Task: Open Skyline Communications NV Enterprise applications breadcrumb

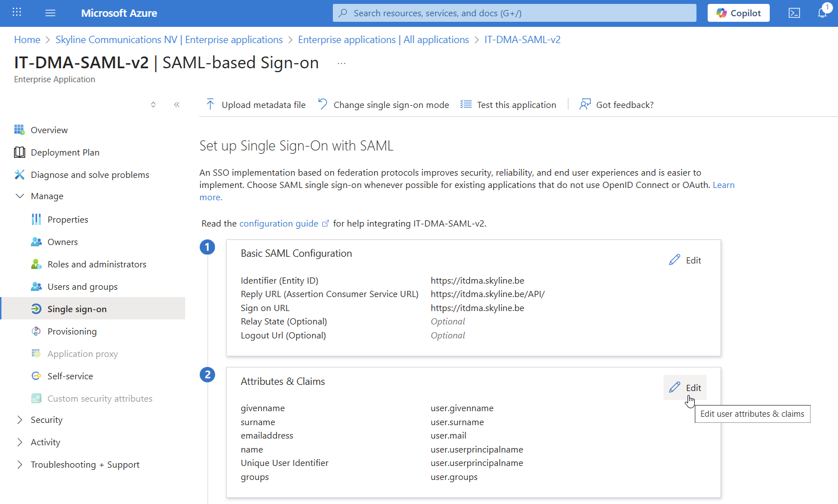Action: [169, 40]
